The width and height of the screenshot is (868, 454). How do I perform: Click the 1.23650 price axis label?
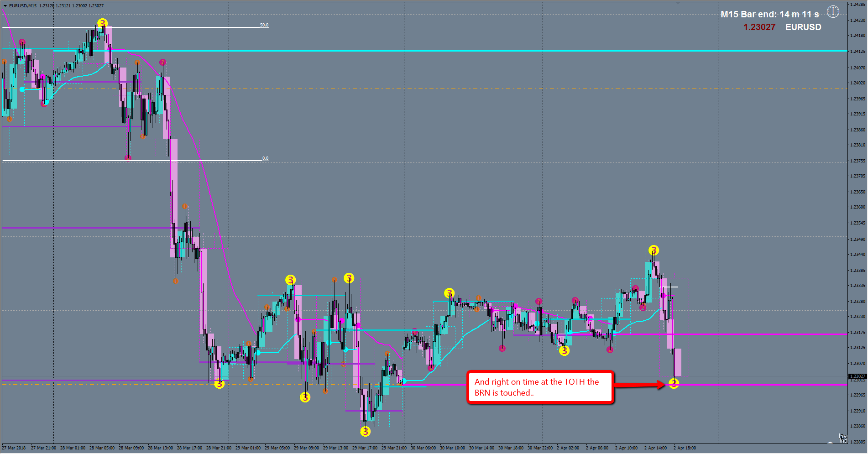click(x=858, y=192)
